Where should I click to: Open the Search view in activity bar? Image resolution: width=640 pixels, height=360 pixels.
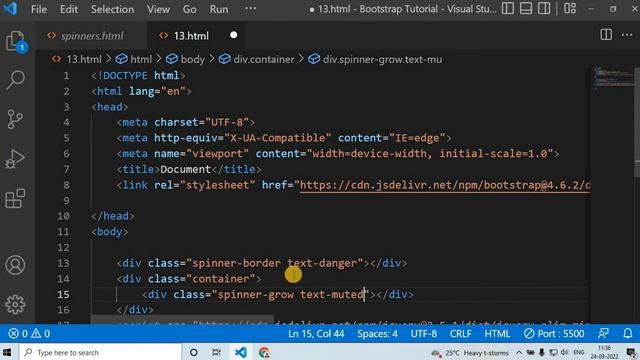click(x=16, y=80)
